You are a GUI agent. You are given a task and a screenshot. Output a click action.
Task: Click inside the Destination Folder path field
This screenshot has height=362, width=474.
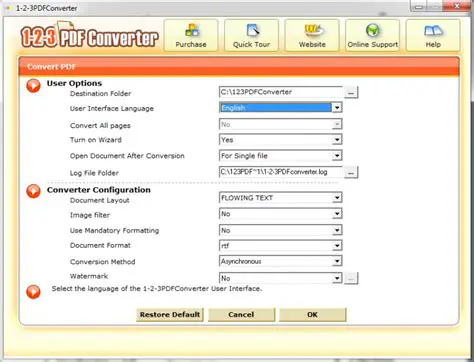pos(281,92)
